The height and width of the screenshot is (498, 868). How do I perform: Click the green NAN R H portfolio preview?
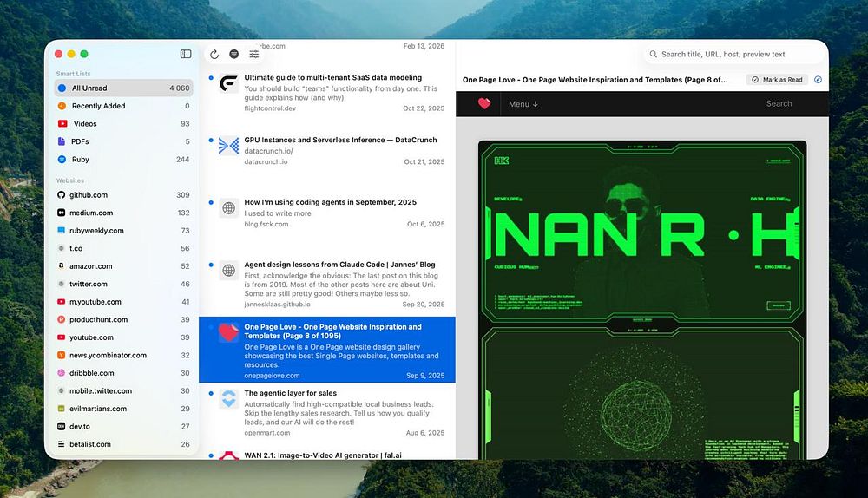[x=642, y=233]
